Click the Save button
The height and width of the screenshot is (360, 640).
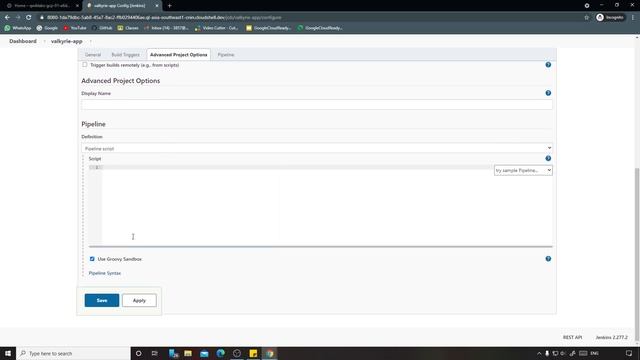tap(102, 300)
